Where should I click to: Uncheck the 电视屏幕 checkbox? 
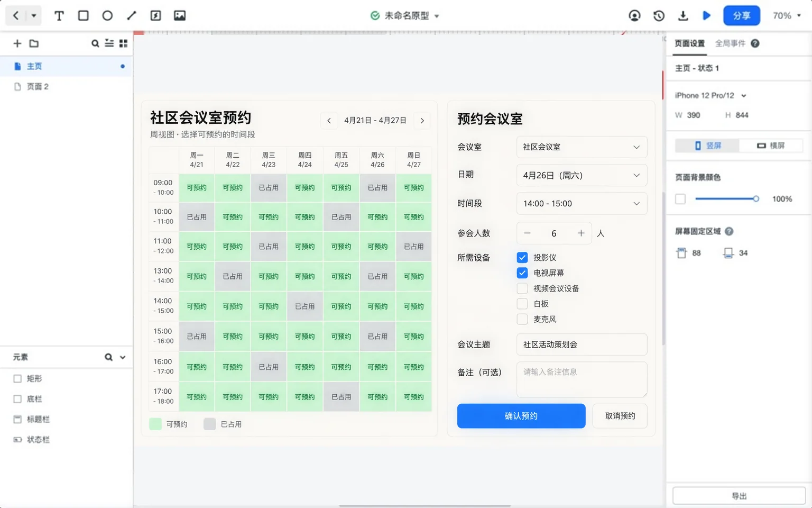coord(522,273)
